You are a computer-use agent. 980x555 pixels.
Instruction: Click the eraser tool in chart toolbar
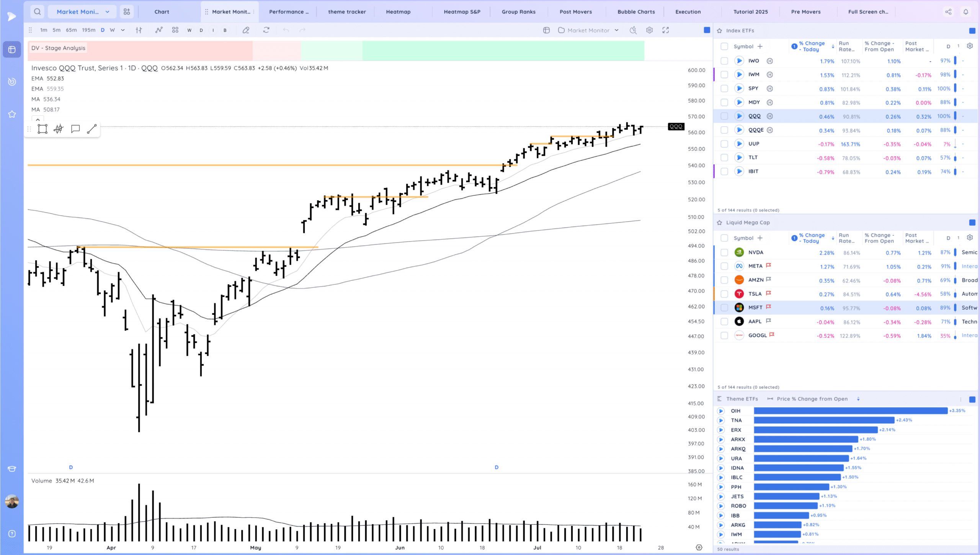(246, 30)
